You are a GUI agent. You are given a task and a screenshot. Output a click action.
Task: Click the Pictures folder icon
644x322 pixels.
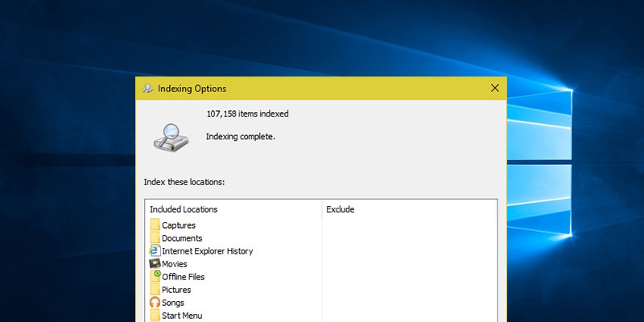pyautogui.click(x=155, y=290)
